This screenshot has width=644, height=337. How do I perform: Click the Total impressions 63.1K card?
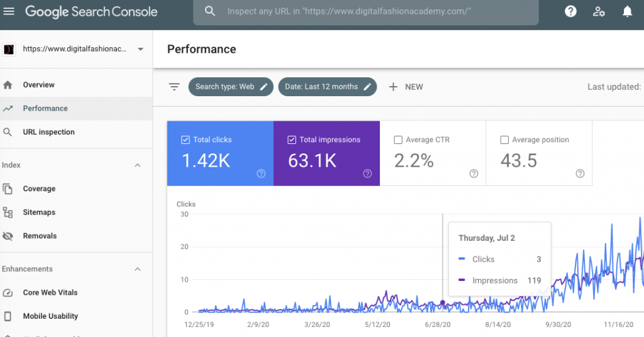326,153
